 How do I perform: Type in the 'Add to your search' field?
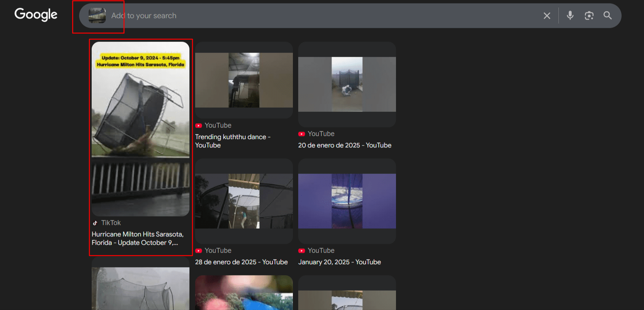tap(304, 16)
